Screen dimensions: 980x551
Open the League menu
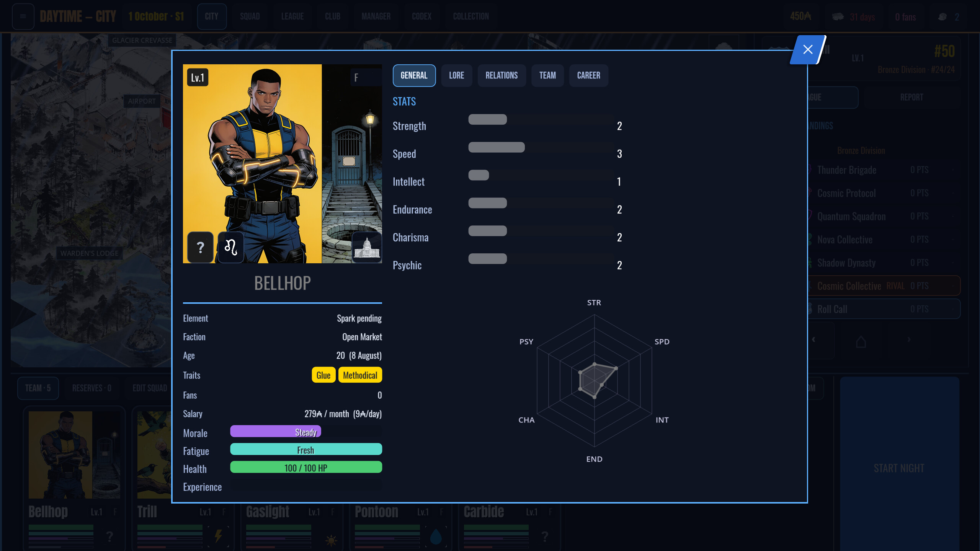tap(292, 16)
